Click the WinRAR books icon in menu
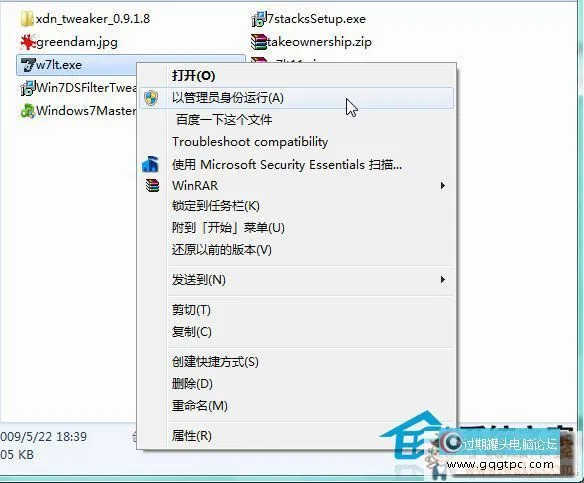This screenshot has height=483, width=584. tap(152, 185)
